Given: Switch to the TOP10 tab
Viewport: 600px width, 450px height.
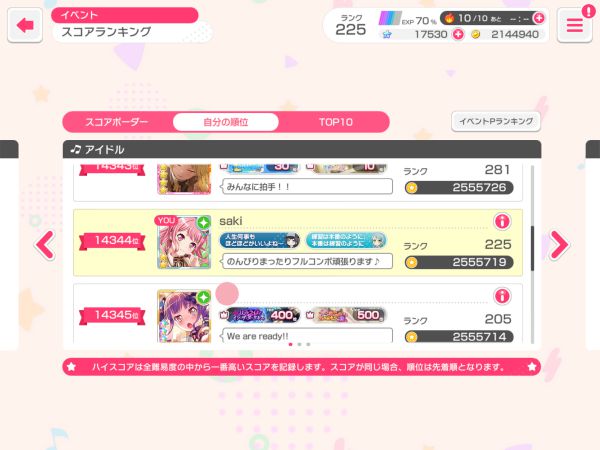Looking at the screenshot, I should click(x=336, y=122).
